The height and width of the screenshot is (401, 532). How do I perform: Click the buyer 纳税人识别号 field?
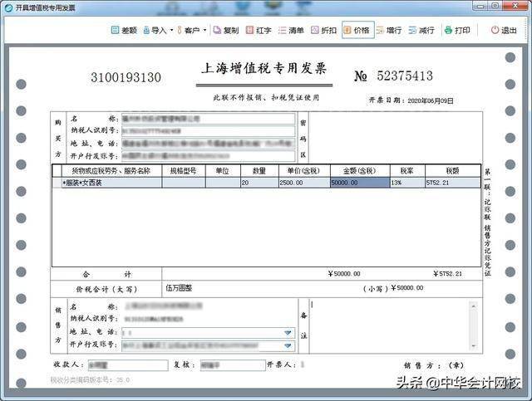point(208,131)
